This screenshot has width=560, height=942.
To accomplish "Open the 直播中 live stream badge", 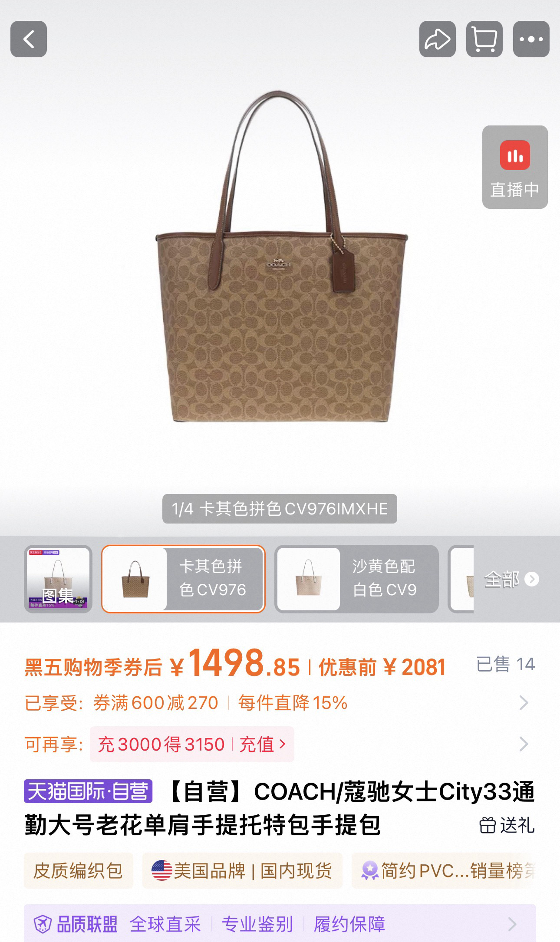I will coord(515,167).
